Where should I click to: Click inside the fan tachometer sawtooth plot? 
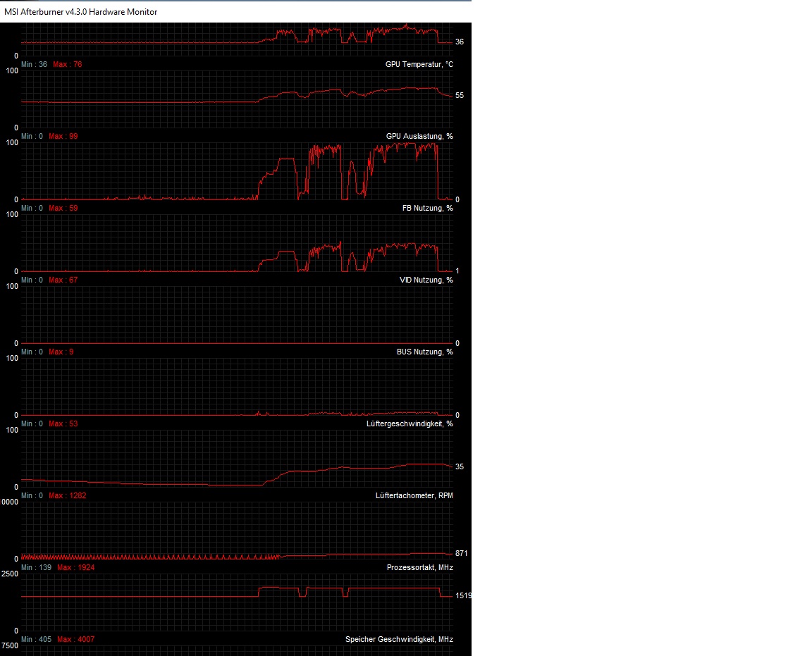click(237, 531)
